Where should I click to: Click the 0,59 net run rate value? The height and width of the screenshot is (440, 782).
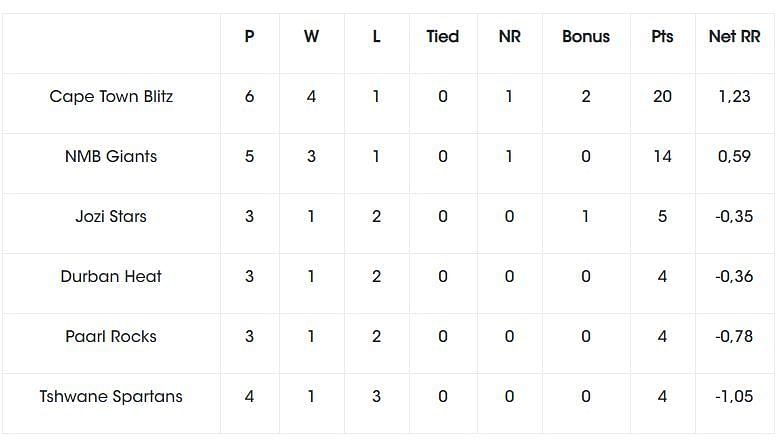click(x=734, y=157)
